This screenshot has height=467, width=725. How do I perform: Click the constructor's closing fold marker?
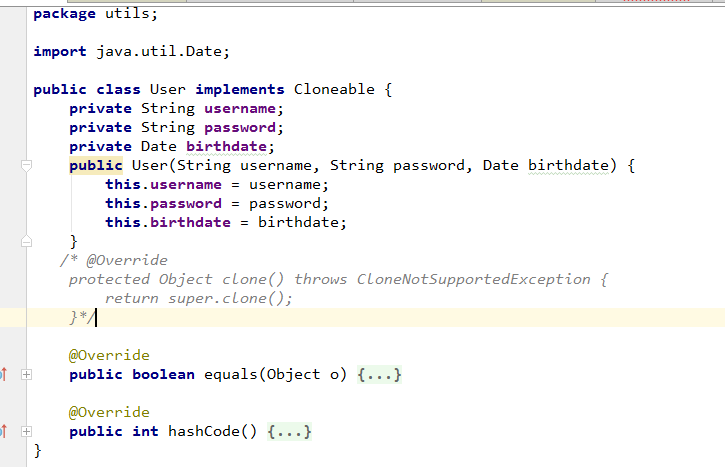click(x=26, y=241)
